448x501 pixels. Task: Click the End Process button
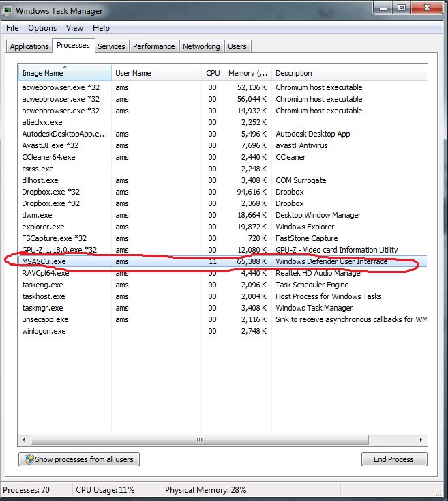coord(394,459)
